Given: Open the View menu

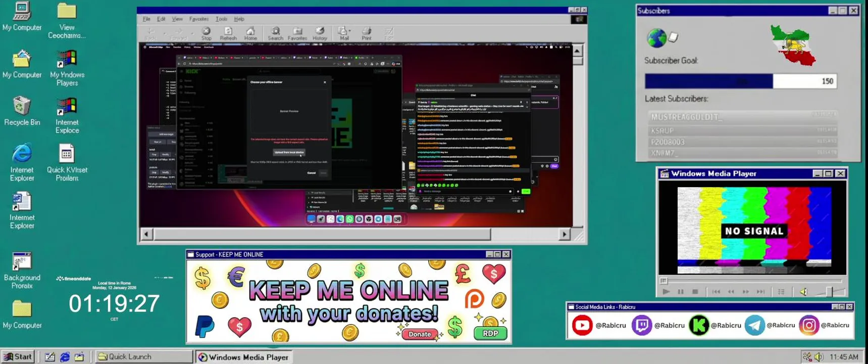Looking at the screenshot, I should pyautogui.click(x=177, y=19).
